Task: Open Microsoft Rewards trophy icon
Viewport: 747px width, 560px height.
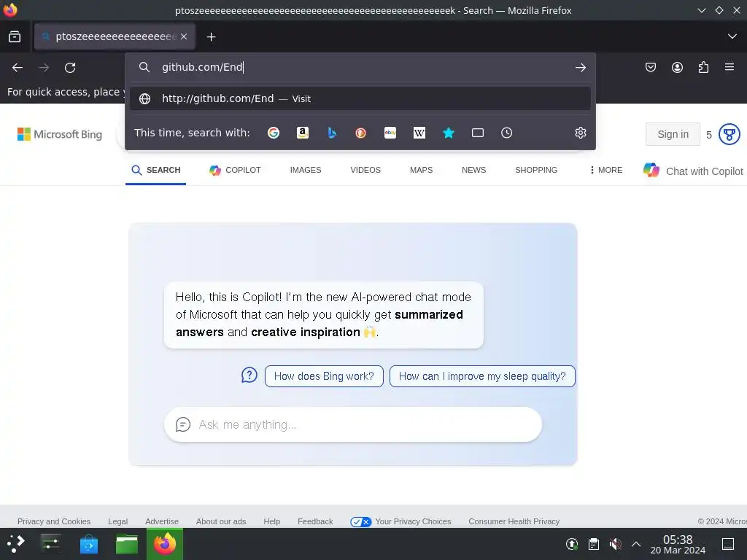Action: (729, 134)
